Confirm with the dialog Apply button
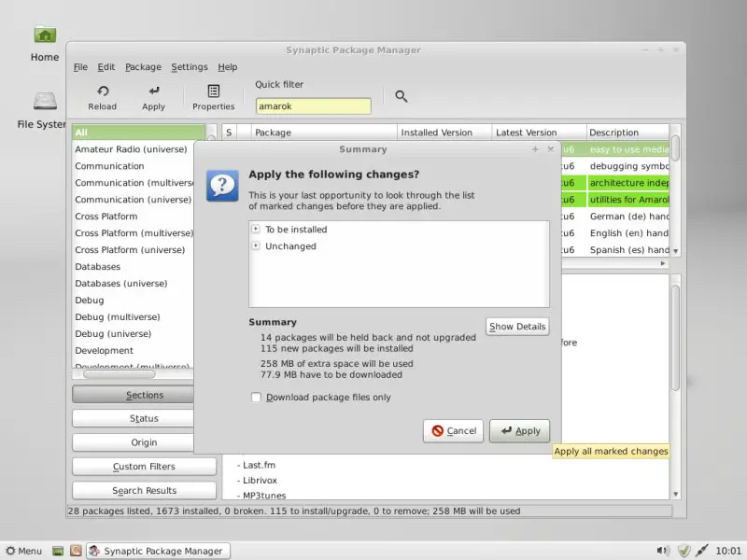This screenshot has height=560, width=747. (520, 431)
